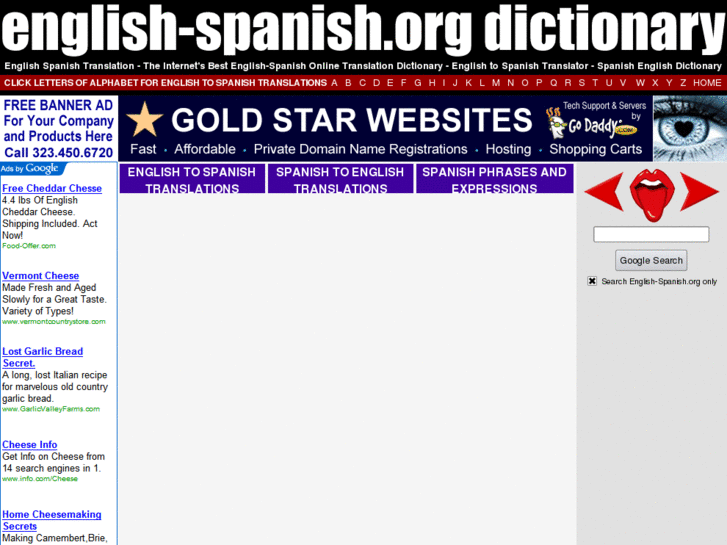Open Spanish Phrases and Expressions tab

495,179
